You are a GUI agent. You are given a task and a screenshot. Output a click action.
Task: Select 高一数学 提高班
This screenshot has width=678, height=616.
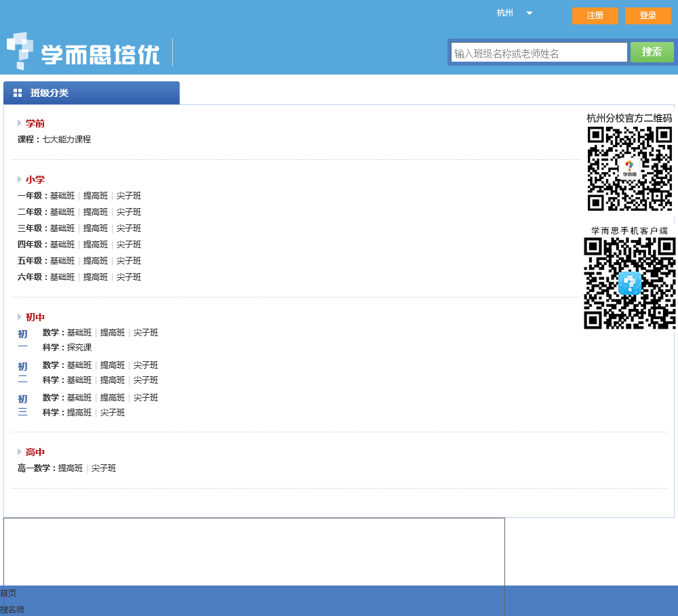pyautogui.click(x=71, y=468)
